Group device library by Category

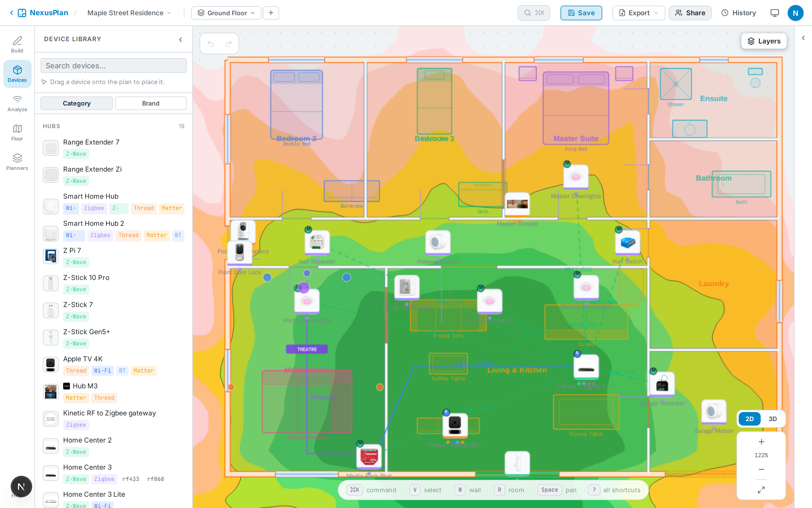click(x=76, y=103)
